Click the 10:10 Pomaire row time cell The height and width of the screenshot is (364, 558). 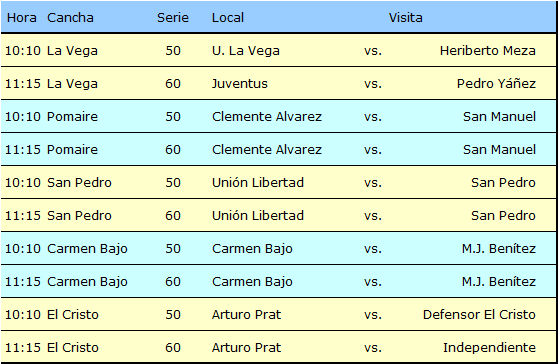(23, 117)
